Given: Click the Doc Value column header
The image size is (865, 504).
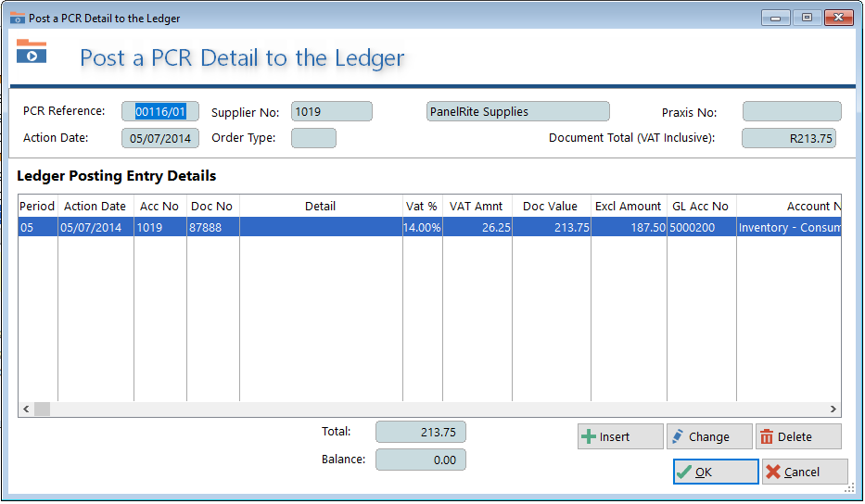Looking at the screenshot, I should (x=551, y=207).
